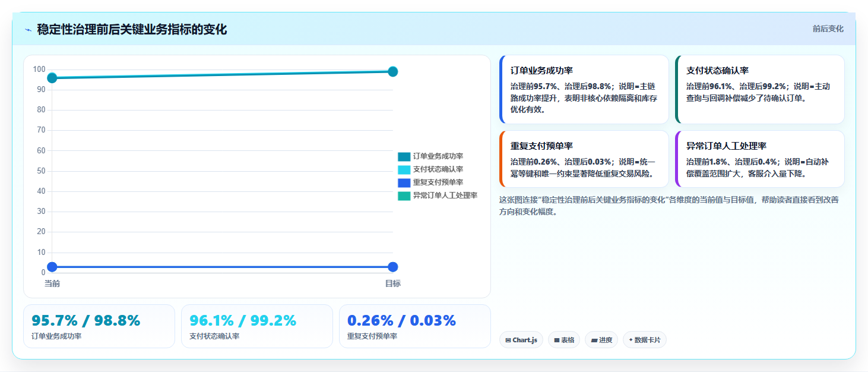Click the upper data point above 当前

(52, 78)
